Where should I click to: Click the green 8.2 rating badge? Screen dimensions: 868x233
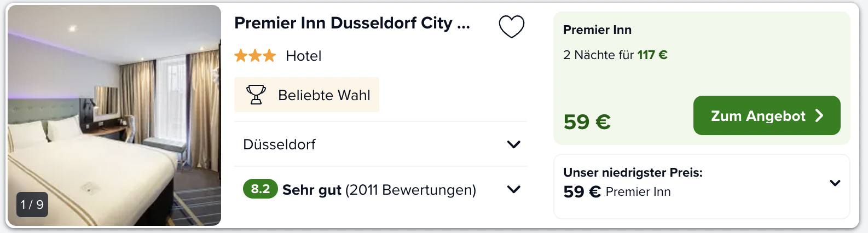pyautogui.click(x=261, y=189)
